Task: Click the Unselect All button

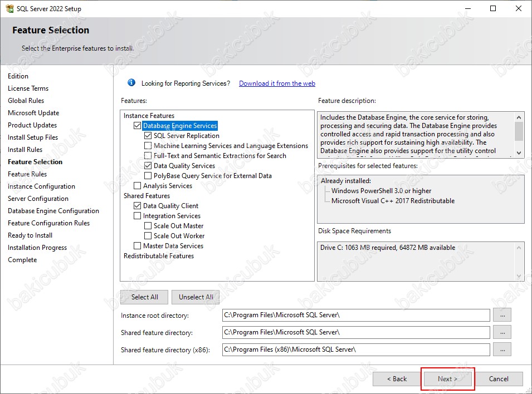Action: point(196,297)
